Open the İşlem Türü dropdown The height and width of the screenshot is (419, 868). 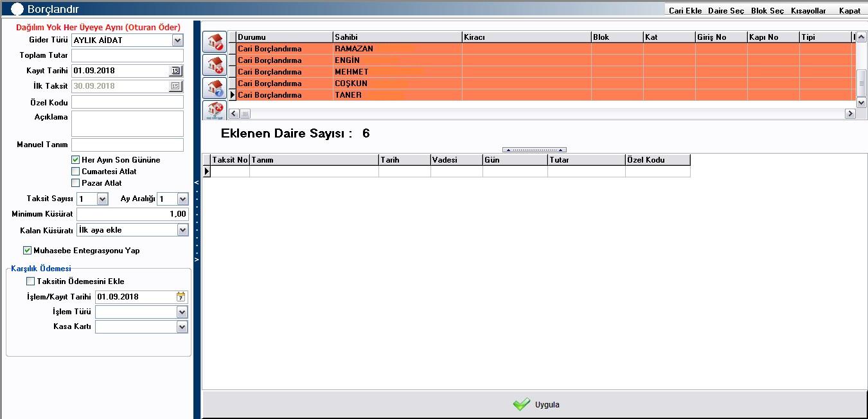point(182,312)
